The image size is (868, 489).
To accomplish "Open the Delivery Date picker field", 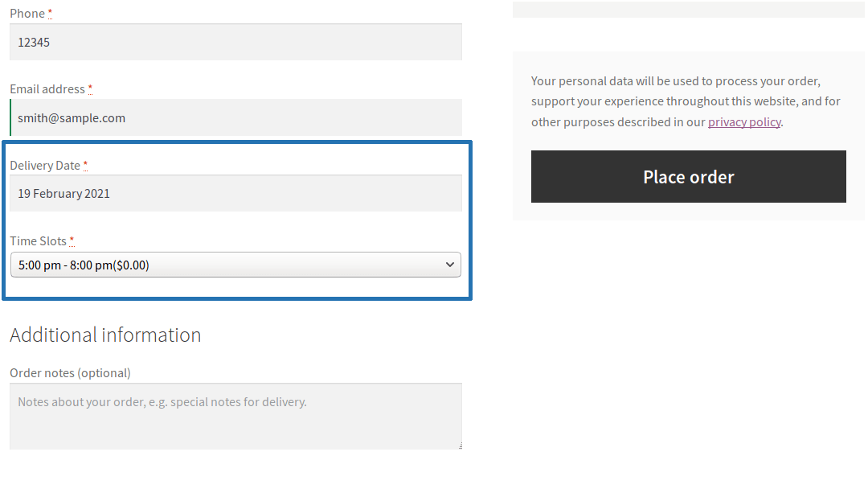I will tap(235, 193).
